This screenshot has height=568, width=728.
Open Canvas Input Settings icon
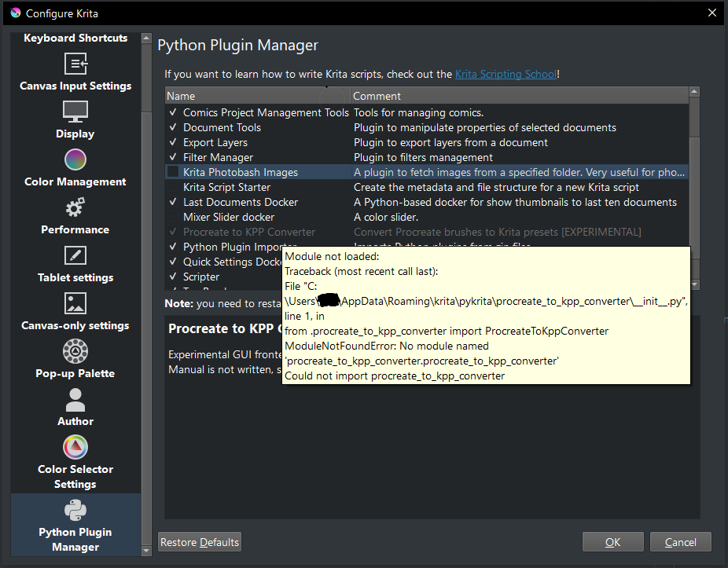(x=75, y=64)
